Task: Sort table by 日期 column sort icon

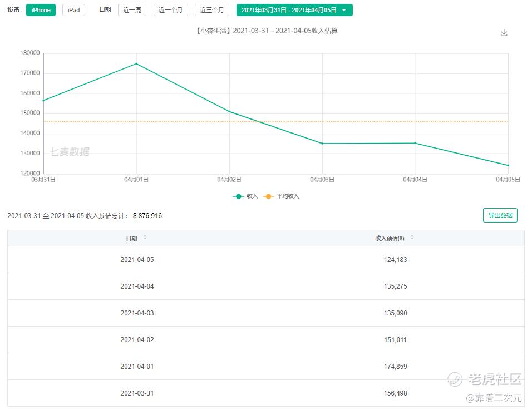Action: pos(145,238)
